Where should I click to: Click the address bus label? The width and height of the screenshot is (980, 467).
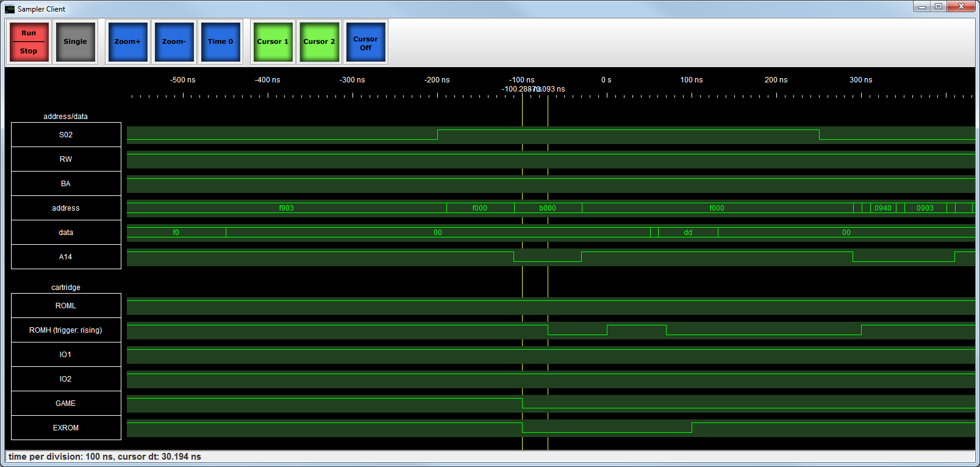[x=66, y=208]
